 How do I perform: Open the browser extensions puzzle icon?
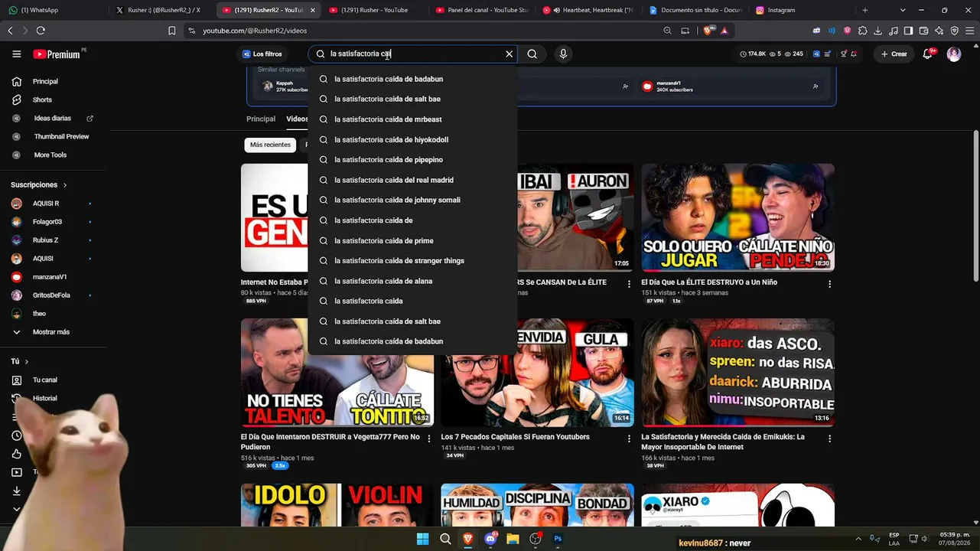862,31
